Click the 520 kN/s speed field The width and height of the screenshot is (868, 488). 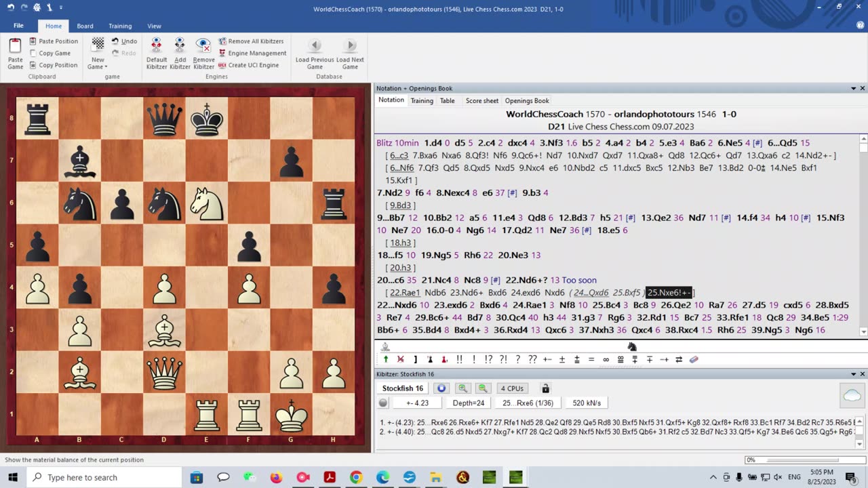click(x=587, y=403)
